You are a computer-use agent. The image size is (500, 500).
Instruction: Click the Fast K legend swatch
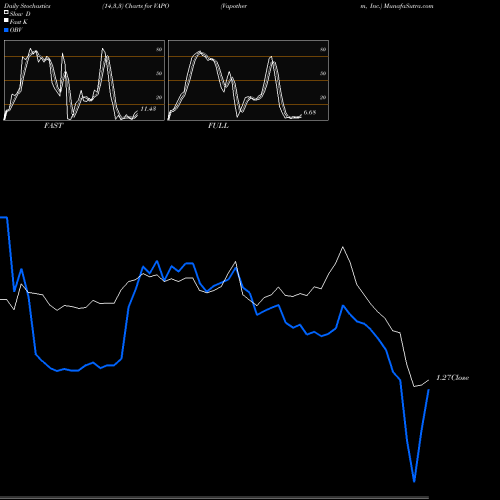(6, 21)
